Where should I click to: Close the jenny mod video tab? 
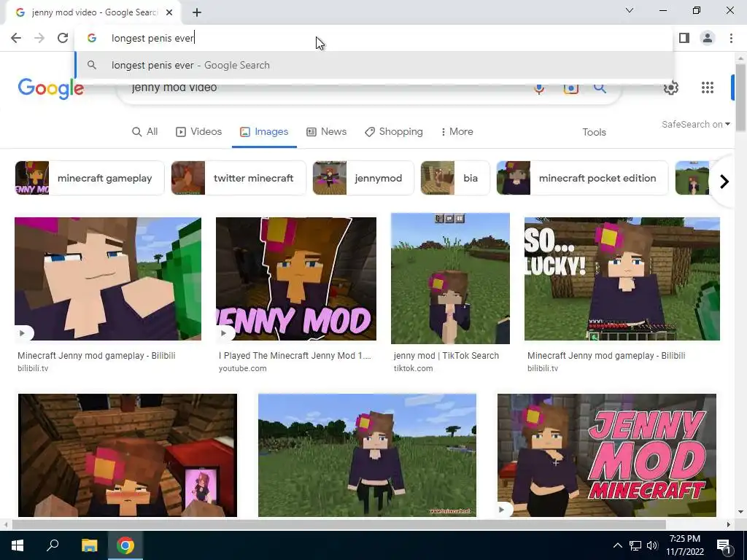pyautogui.click(x=169, y=12)
